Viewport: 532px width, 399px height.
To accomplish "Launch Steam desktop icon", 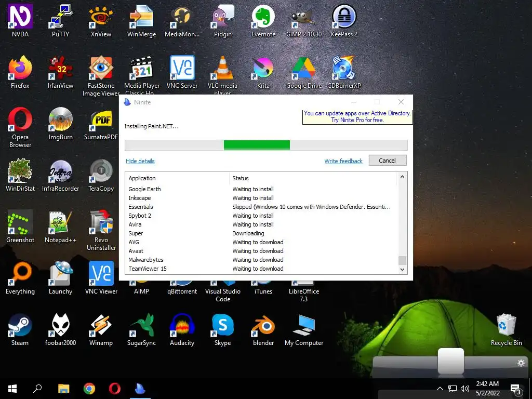I will (x=20, y=329).
